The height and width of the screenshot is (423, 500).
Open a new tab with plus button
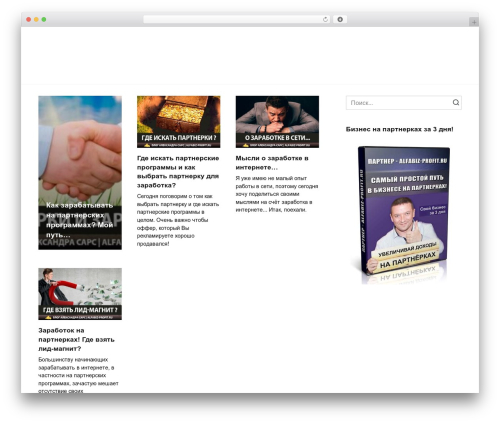[474, 22]
